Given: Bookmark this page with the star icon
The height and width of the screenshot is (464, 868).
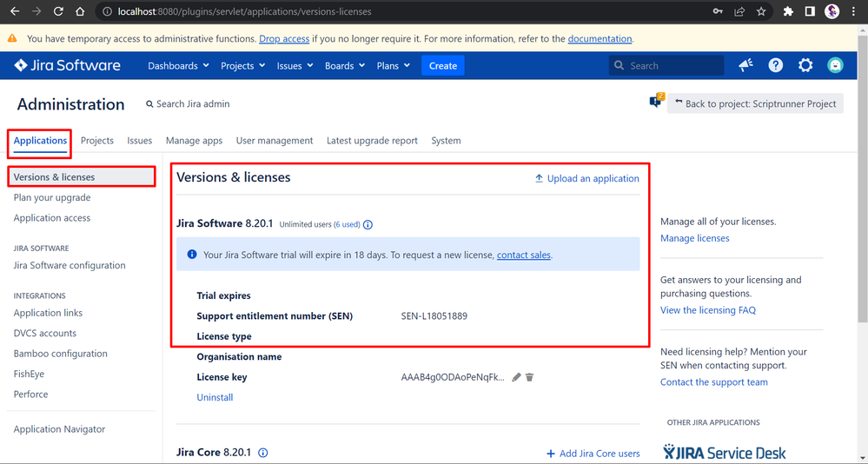Looking at the screenshot, I should tap(761, 11).
